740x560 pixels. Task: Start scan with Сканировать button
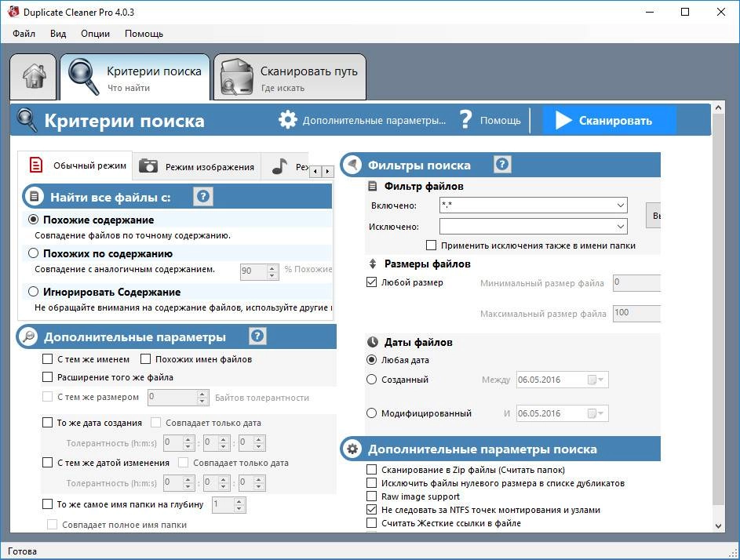tap(609, 120)
